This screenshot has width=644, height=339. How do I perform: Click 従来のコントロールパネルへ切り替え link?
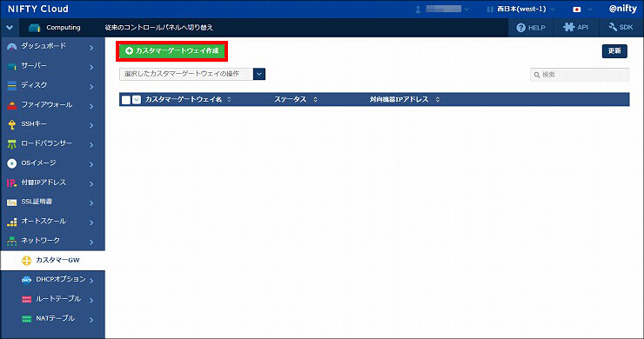point(159,28)
